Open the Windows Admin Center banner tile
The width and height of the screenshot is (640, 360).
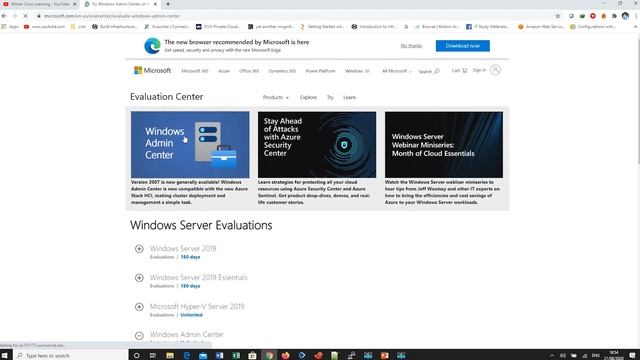click(x=190, y=144)
